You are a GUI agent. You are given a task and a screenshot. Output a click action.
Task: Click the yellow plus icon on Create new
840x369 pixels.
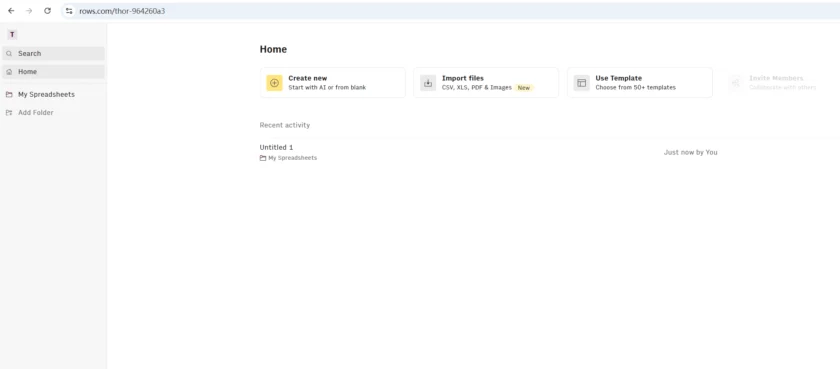pyautogui.click(x=274, y=82)
